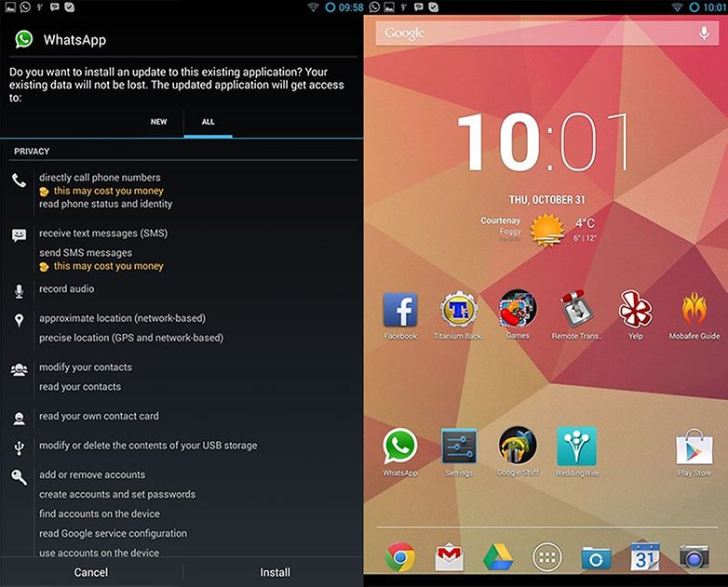Select 'find accounts on the device' permission
Viewport: 728px width, 587px height.
click(x=100, y=514)
